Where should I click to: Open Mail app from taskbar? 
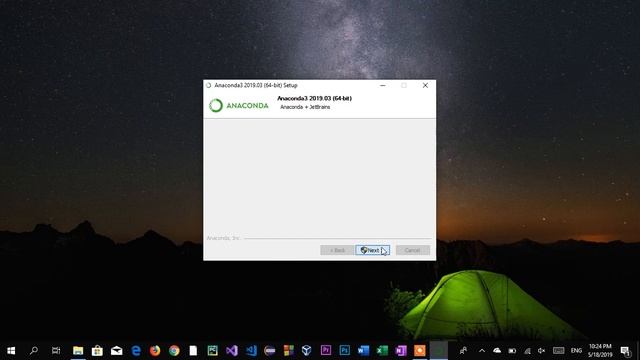pos(116,350)
